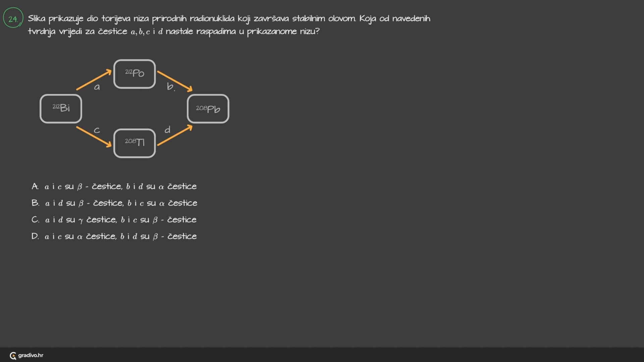Click the beta symbol in option A

(79, 187)
